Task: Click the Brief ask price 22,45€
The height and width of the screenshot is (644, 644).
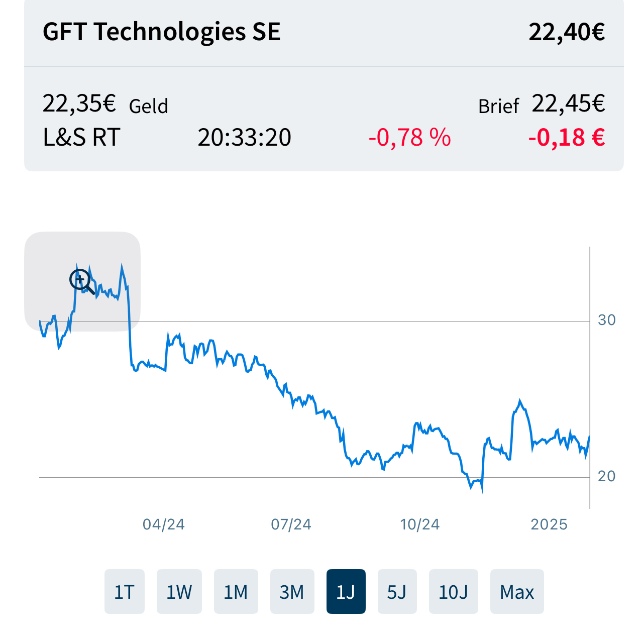Action: point(568,103)
